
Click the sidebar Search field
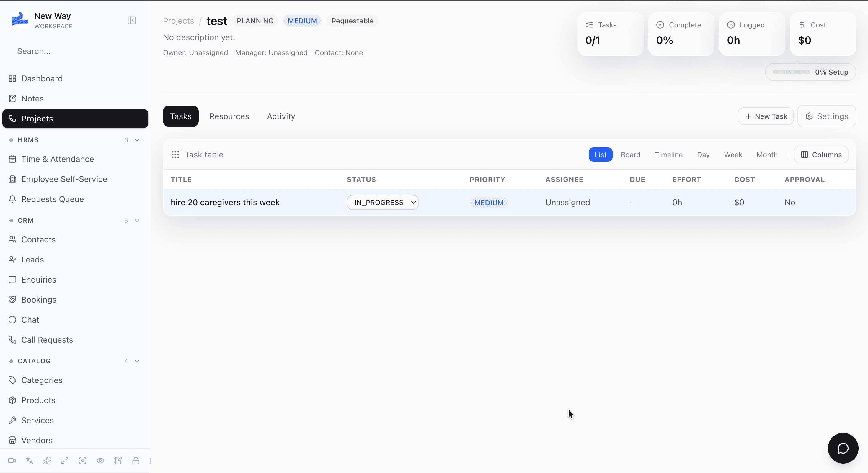coord(76,51)
